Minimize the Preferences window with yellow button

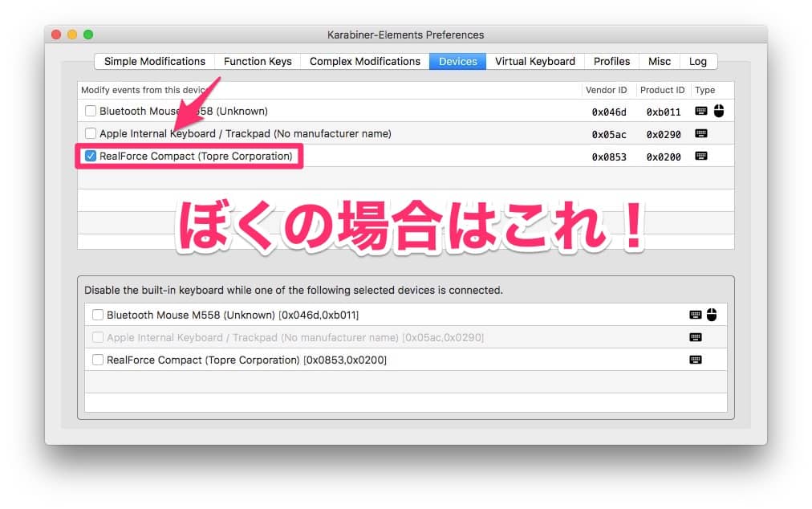(72, 35)
